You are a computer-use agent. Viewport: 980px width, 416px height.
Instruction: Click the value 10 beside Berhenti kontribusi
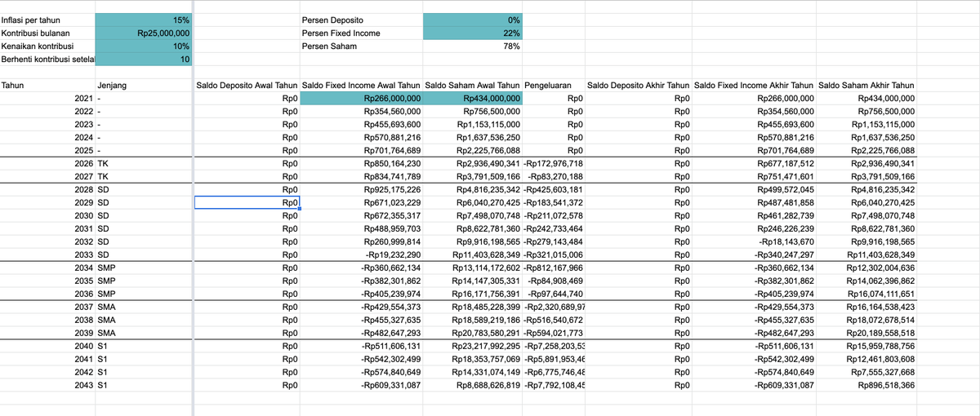pyautogui.click(x=144, y=59)
